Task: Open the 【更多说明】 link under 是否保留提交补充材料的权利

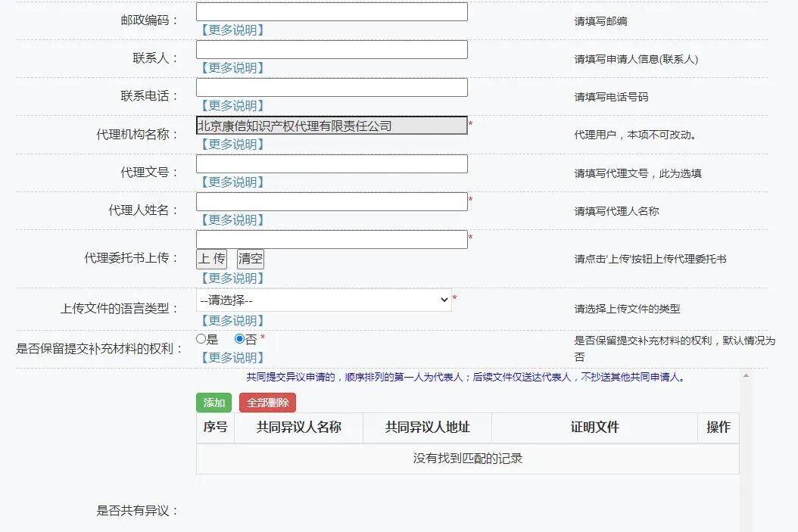Action: tap(231, 357)
